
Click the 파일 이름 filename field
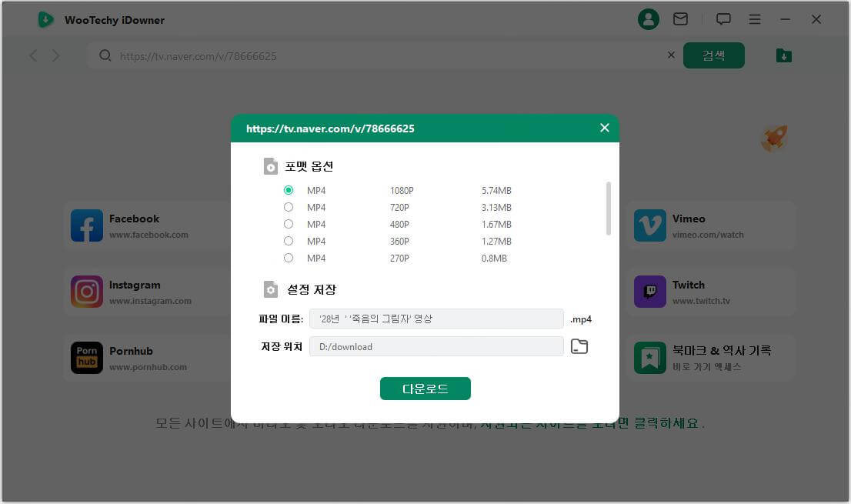436,319
